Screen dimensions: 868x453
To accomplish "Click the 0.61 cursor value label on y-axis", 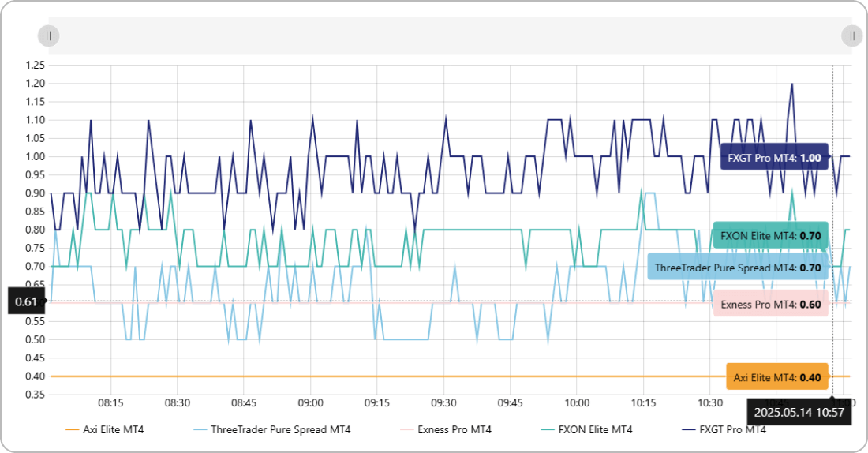I will pos(26,301).
